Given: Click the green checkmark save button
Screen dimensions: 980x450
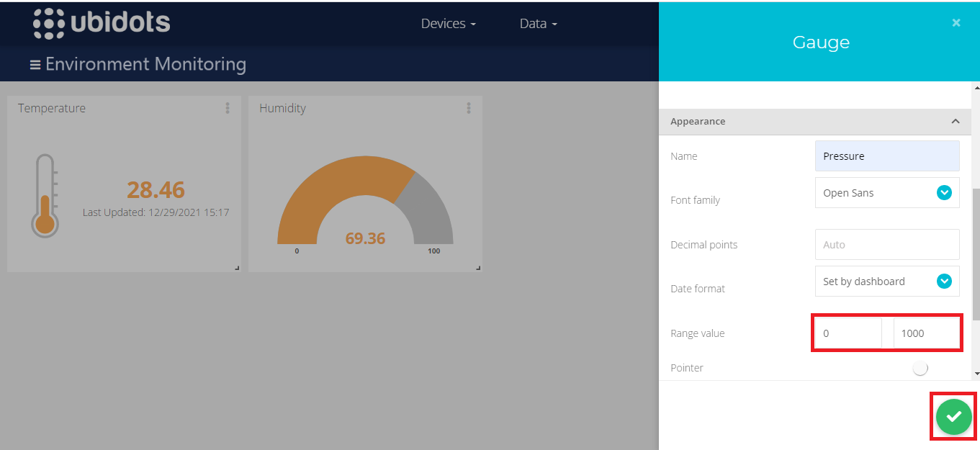Looking at the screenshot, I should click(x=953, y=416).
